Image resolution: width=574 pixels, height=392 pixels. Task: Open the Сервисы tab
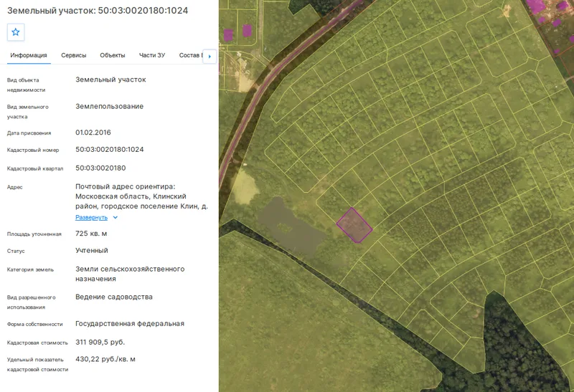tap(74, 55)
